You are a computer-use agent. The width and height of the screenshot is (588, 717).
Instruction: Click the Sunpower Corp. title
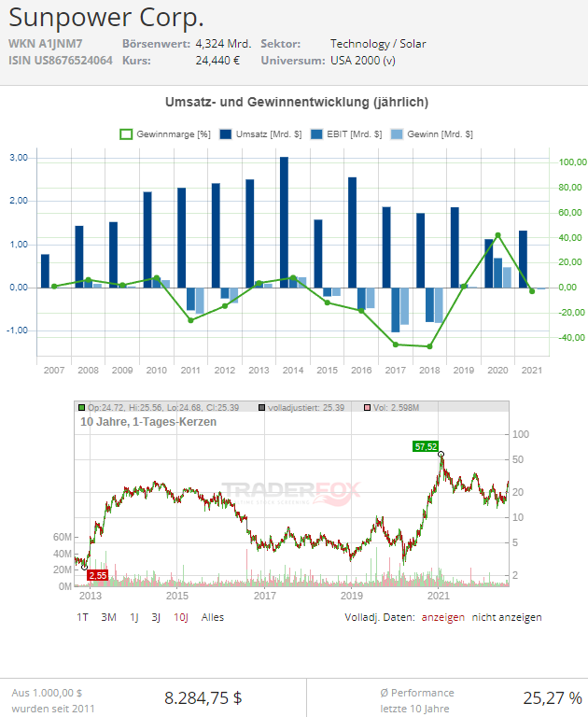pyautogui.click(x=106, y=19)
